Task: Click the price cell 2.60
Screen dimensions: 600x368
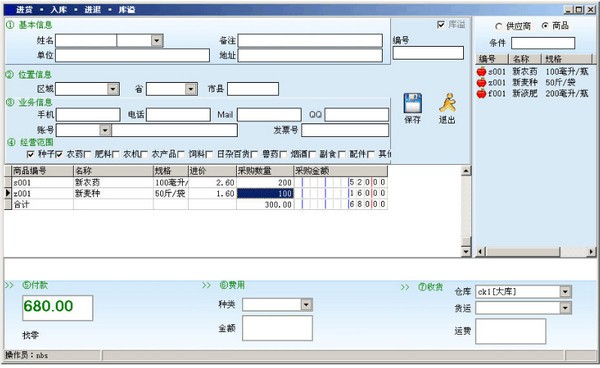Action: click(x=212, y=182)
